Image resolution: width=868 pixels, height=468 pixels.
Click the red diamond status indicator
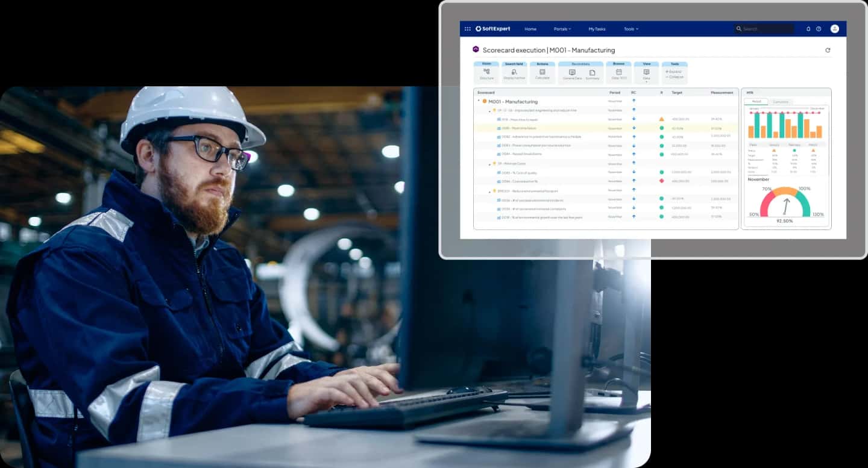tap(662, 181)
